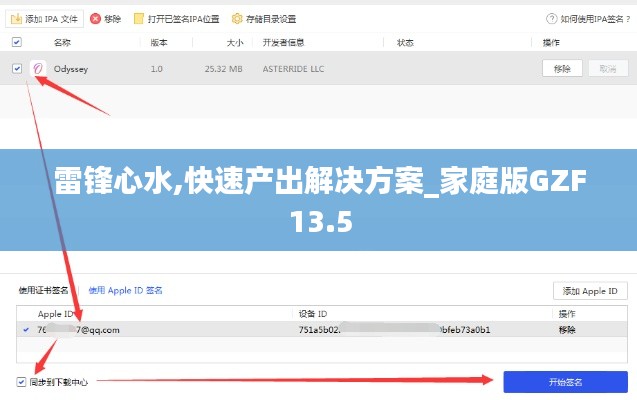Click the 添加 Apple ID button

590,291
